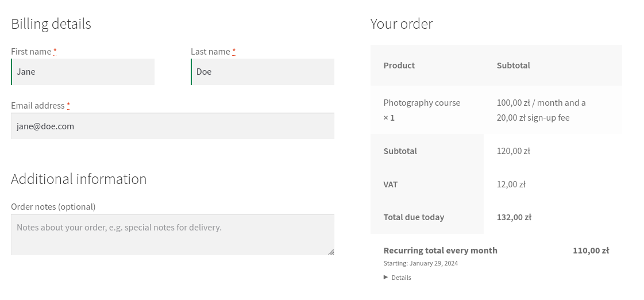Click the Order notes (optional) label
The height and width of the screenshot is (300, 644).
coord(53,206)
